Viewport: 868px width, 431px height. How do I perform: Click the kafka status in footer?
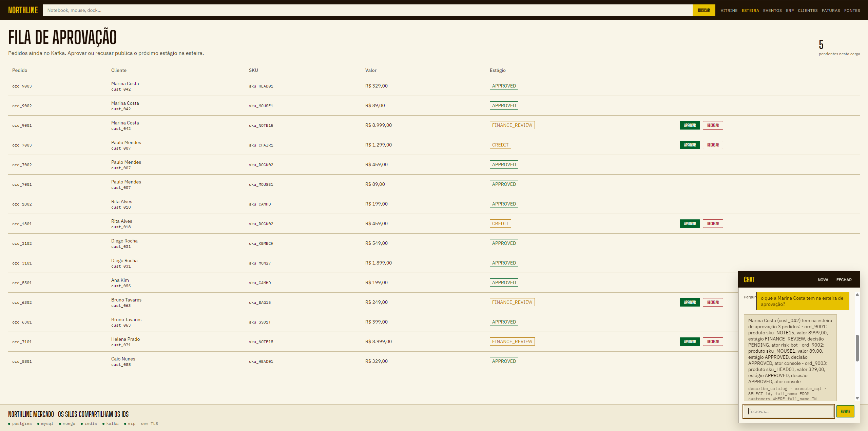[111, 424]
